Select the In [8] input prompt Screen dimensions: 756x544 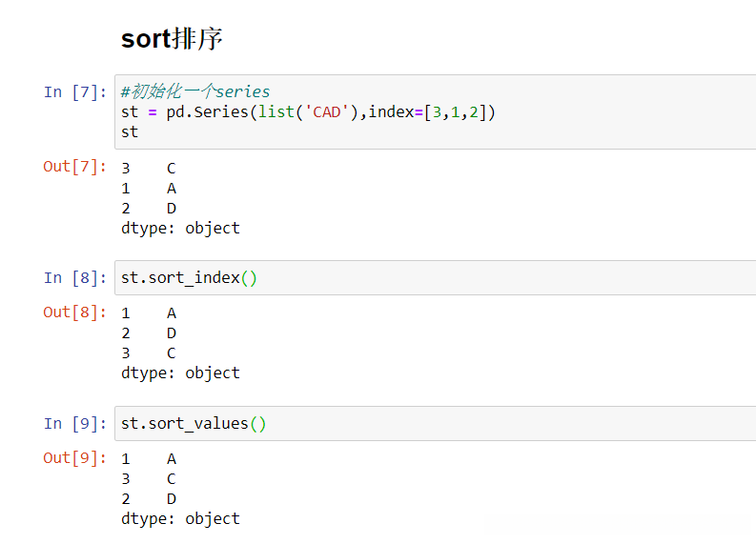(75, 278)
